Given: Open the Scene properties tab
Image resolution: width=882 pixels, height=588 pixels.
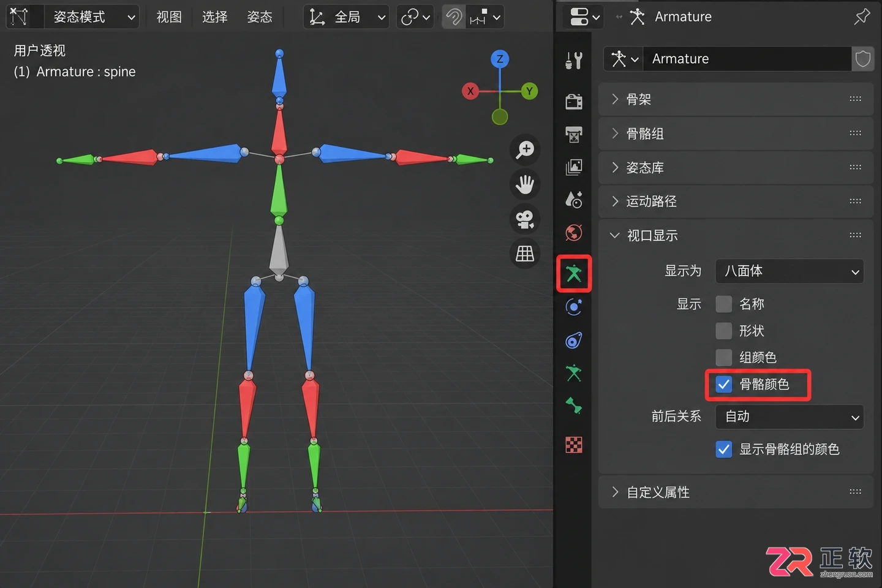Looking at the screenshot, I should pos(574,199).
